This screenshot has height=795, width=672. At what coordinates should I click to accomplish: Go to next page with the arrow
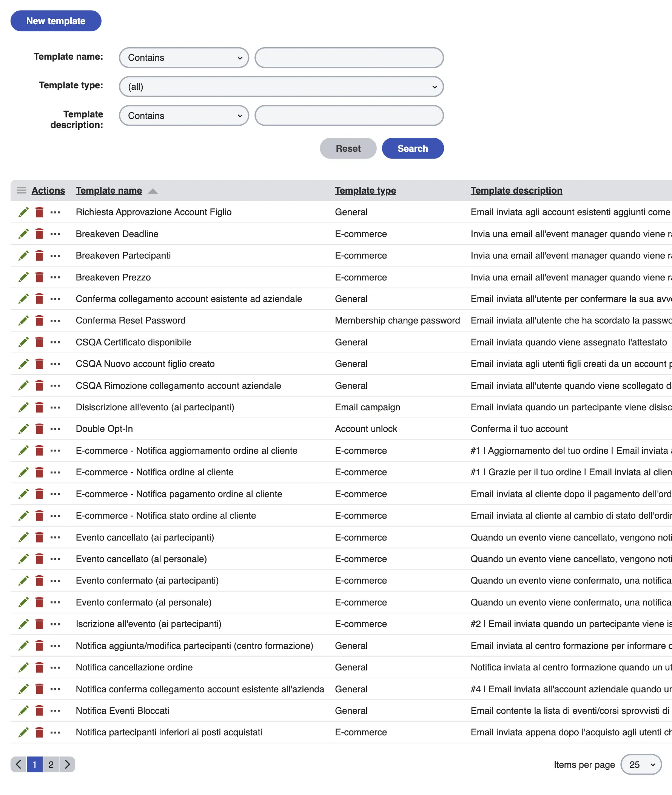pos(68,764)
